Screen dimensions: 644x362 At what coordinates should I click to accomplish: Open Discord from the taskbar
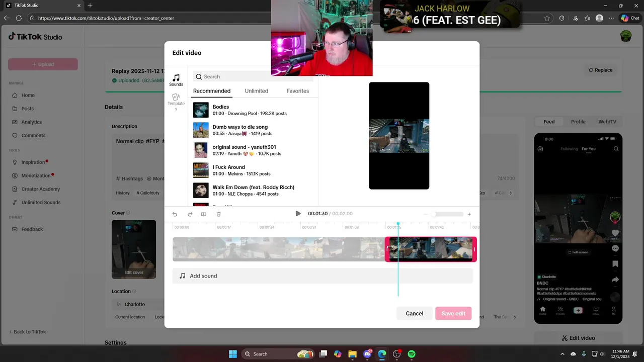[367, 354]
